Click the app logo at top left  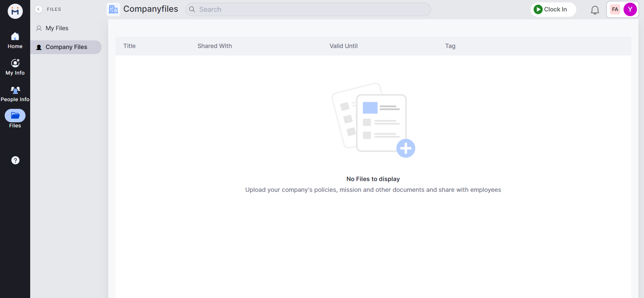point(15,11)
